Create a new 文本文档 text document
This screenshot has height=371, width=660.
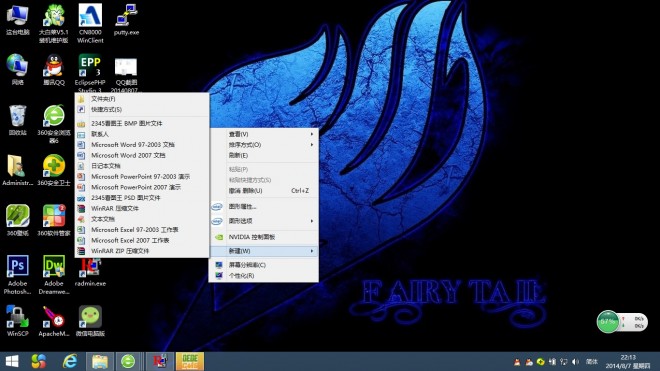[142, 219]
